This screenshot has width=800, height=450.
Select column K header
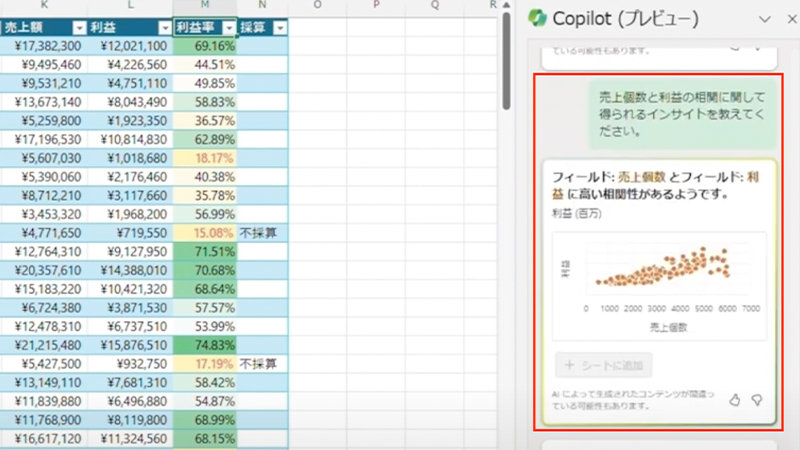click(41, 8)
